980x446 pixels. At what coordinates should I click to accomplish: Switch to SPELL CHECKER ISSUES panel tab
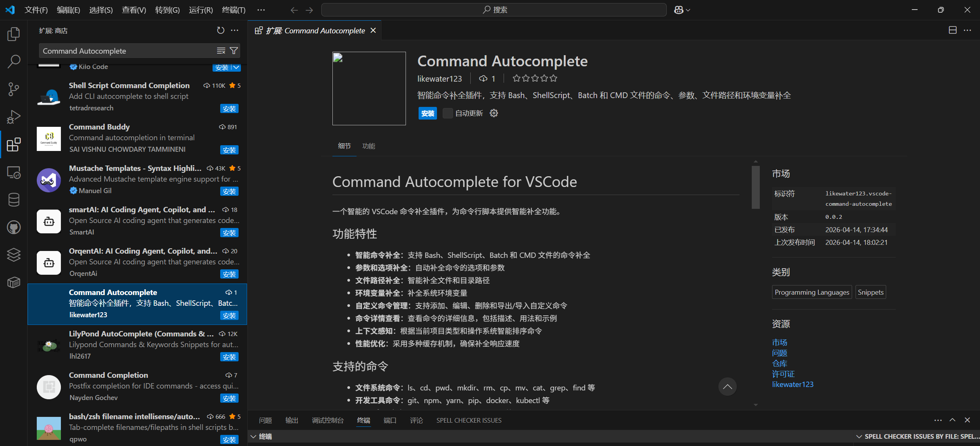[x=469, y=420]
